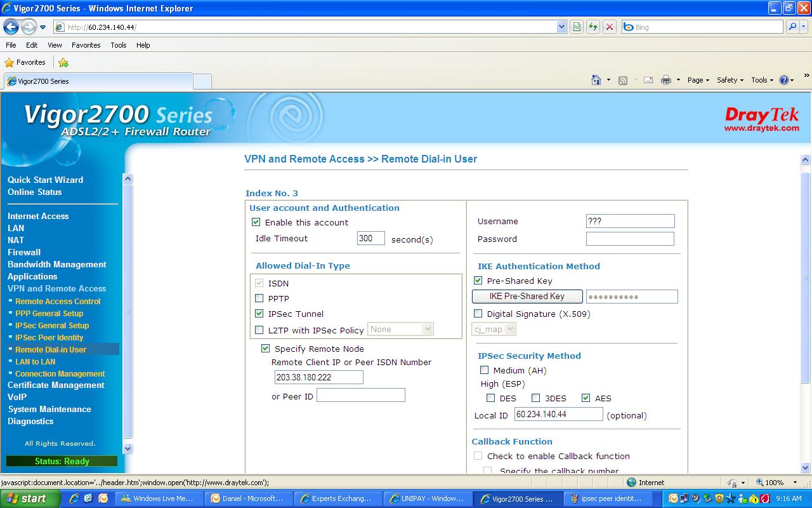812x508 pixels.
Task: Open the IPSec Peer Identity link
Action: tap(49, 337)
